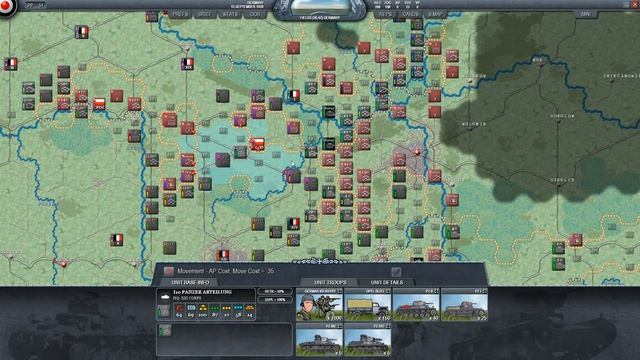Click the Warsaw city red marker on map
Viewport: 640px width, 360px height.
pos(417,153)
